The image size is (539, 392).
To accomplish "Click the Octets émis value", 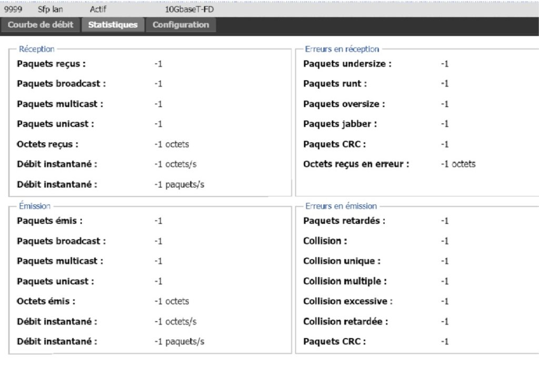I will [172, 301].
